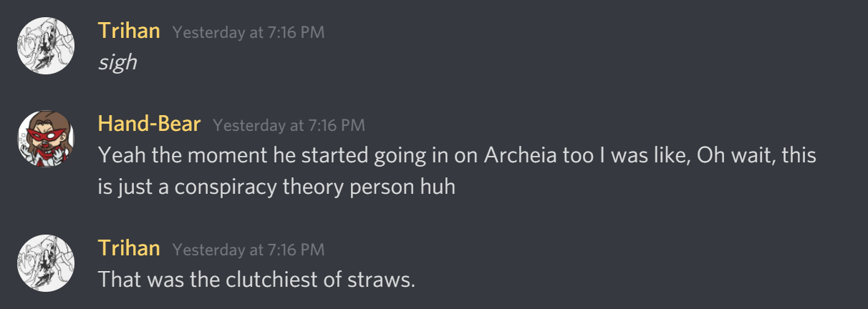Click the timestamp of the "clutchiest of straws" message
The height and width of the screenshot is (309, 868).
(249, 249)
